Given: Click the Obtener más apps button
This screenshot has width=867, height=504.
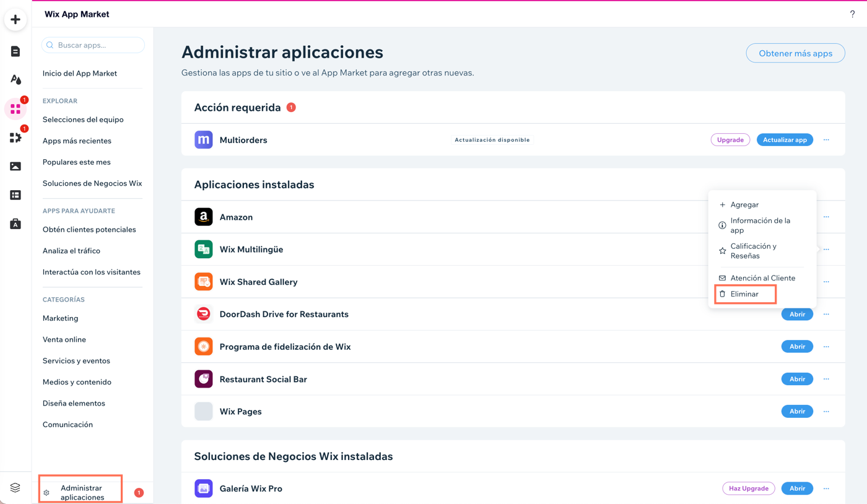Looking at the screenshot, I should point(795,53).
